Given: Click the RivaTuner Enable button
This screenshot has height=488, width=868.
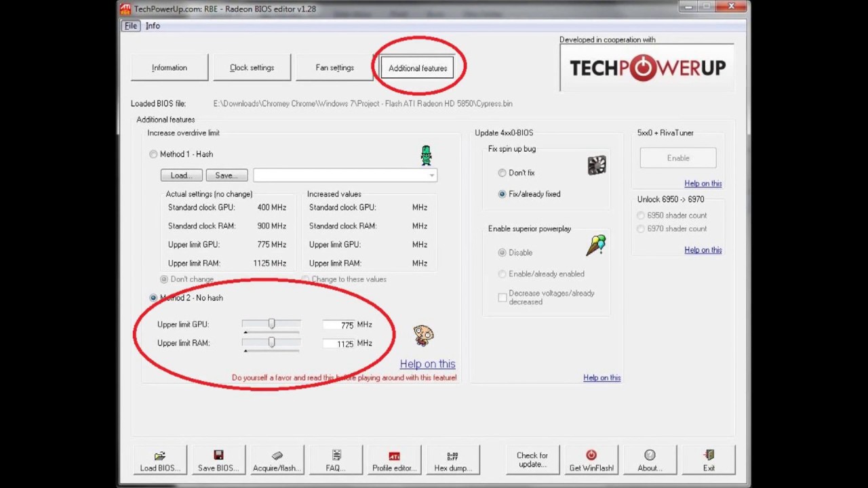Looking at the screenshot, I should pos(678,158).
